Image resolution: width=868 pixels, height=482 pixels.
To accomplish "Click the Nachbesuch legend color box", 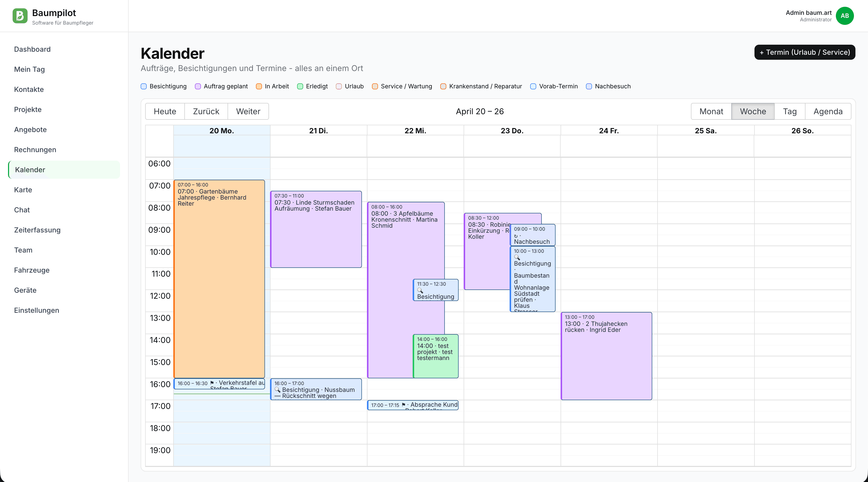I will tap(589, 86).
